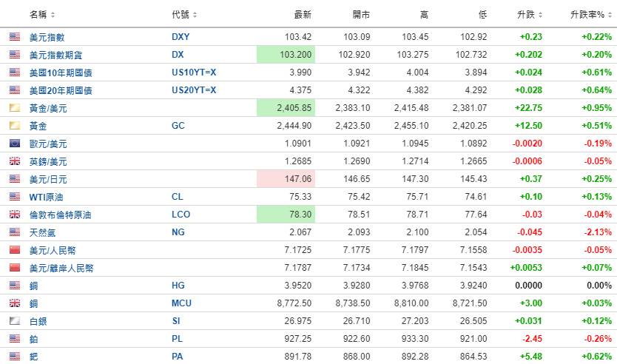617x364 pixels.
Task: Open the 美元指數期貨 quote link
Action: pyautogui.click(x=61, y=55)
